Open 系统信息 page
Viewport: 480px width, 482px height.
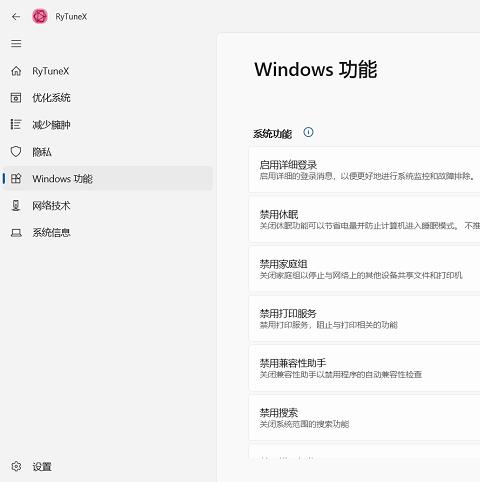(107, 233)
